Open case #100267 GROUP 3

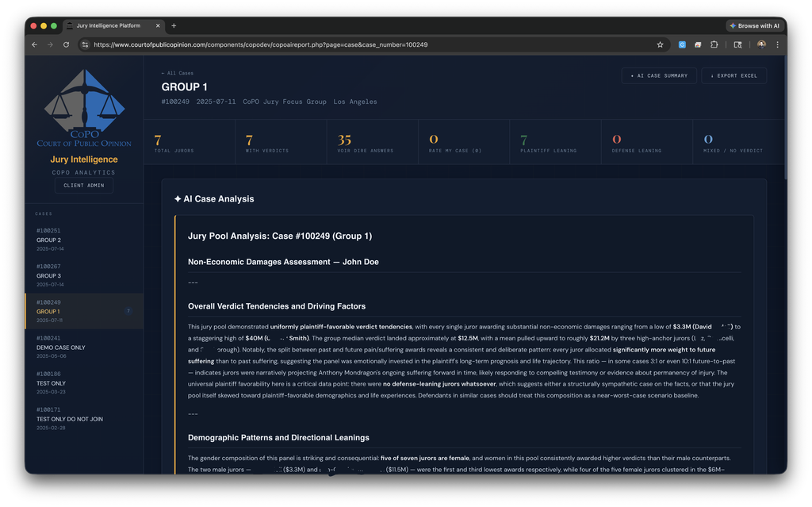point(84,275)
